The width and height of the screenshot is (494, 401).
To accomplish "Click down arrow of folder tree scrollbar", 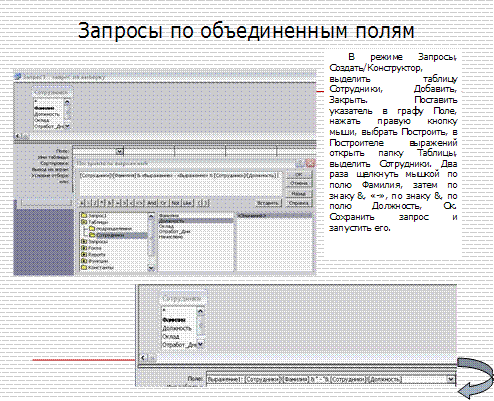I will [151, 268].
